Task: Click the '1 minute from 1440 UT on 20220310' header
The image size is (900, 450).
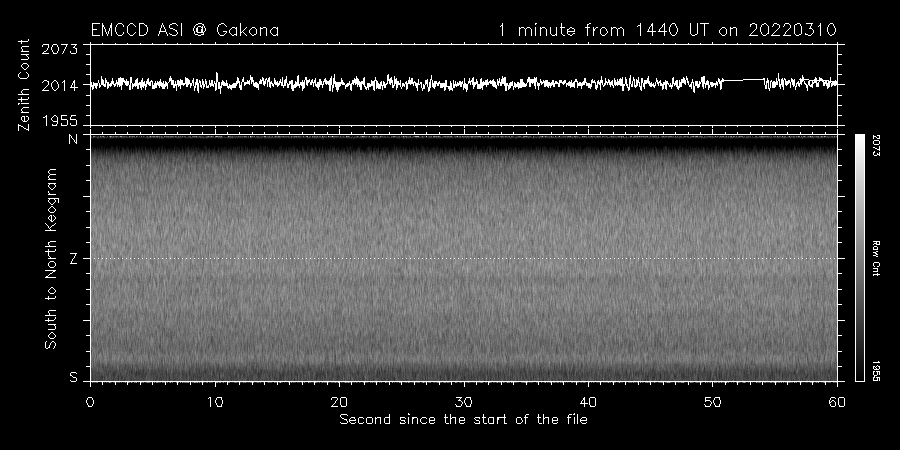Action: (x=668, y=30)
